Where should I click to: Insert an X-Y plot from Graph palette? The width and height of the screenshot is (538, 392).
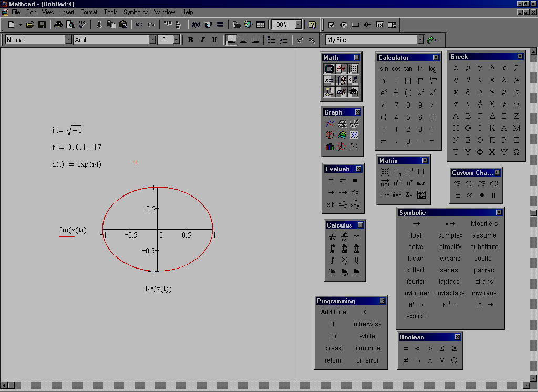[330, 123]
